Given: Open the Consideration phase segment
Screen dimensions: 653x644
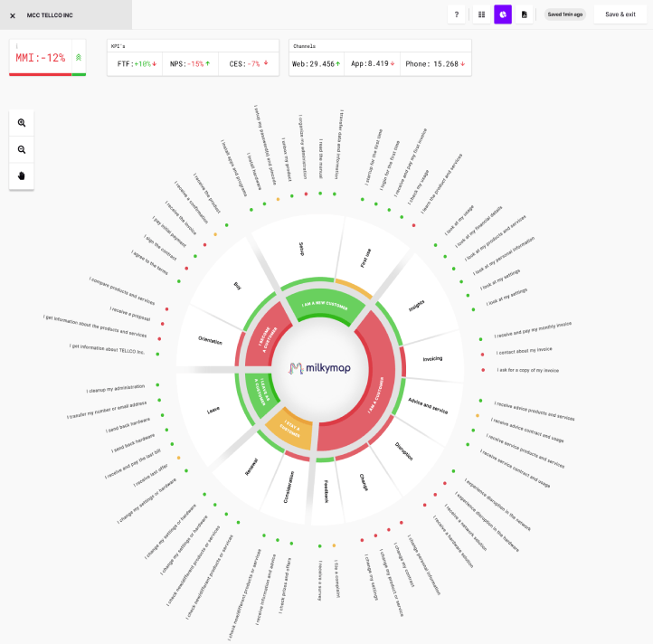Looking at the screenshot, I should (x=289, y=487).
